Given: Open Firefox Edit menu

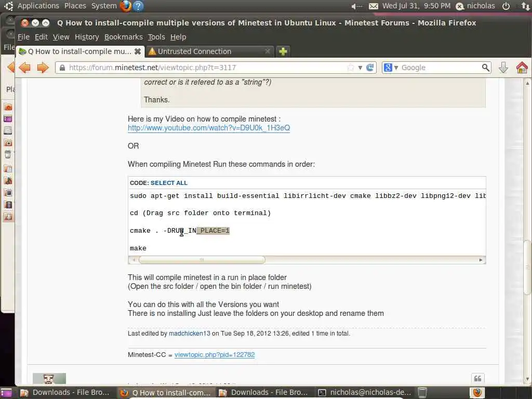Looking at the screenshot, I should pyautogui.click(x=41, y=37).
